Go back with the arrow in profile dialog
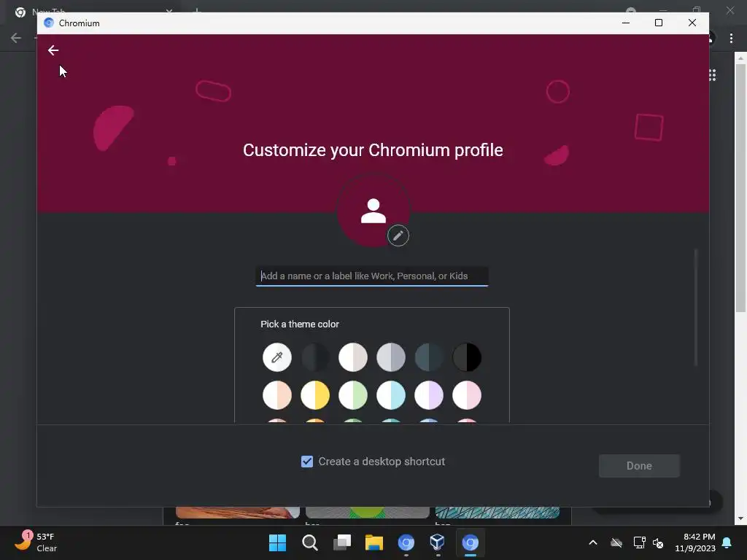Viewport: 747px width, 560px height. pos(53,50)
